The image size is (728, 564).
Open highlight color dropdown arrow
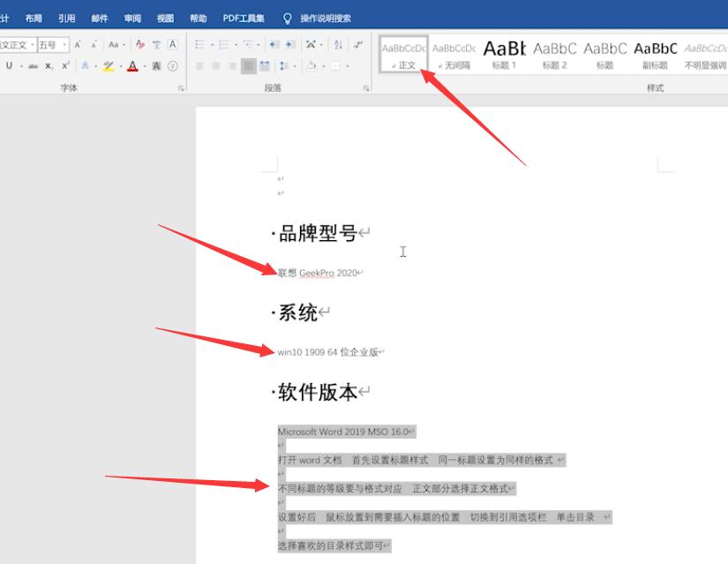[121, 66]
